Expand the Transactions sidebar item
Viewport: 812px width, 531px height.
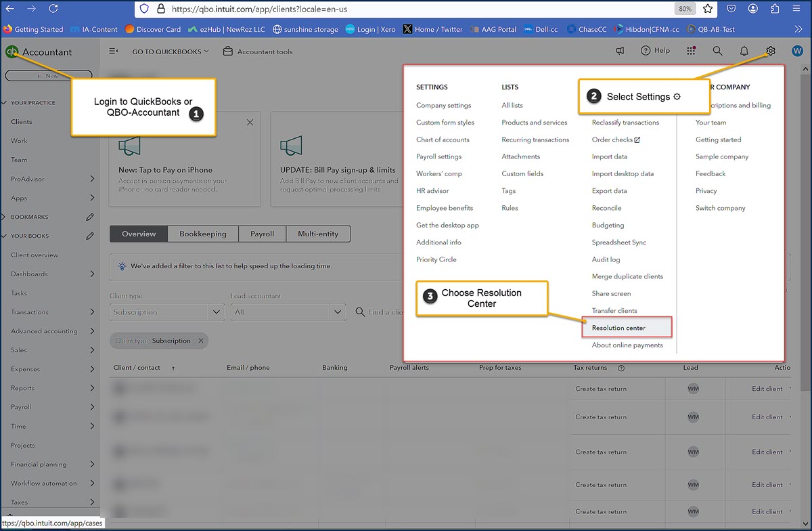pos(92,312)
